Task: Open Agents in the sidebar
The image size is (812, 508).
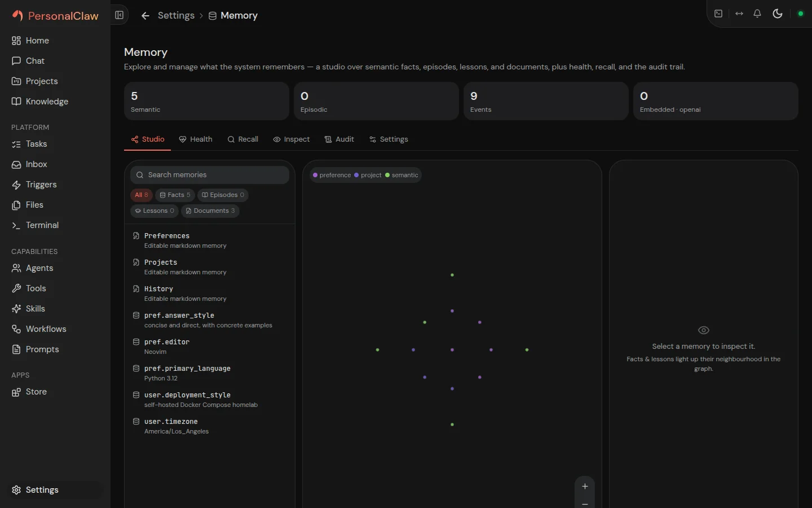Action: click(x=55, y=268)
